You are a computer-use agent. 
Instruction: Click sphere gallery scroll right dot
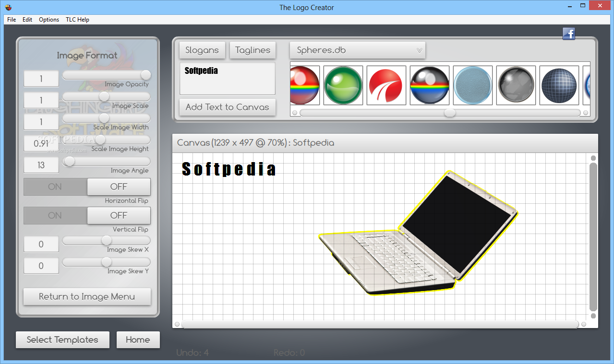[586, 113]
